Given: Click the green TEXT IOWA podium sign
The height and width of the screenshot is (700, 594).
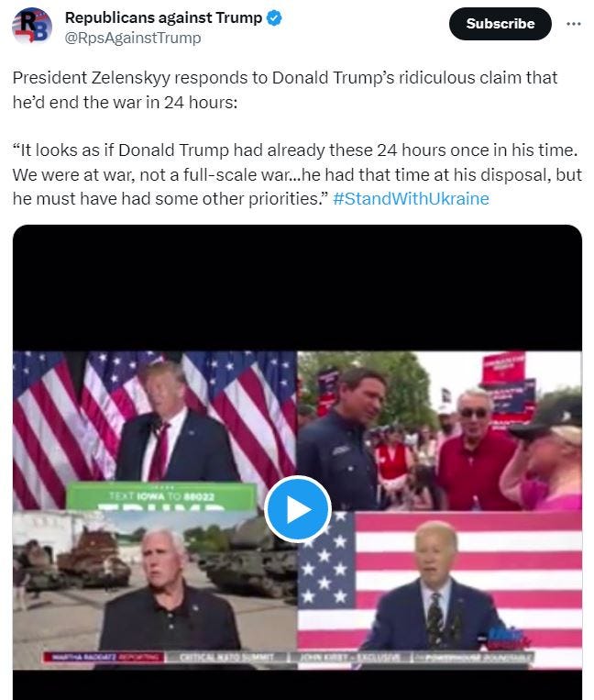Looking at the screenshot, I should 161,496.
